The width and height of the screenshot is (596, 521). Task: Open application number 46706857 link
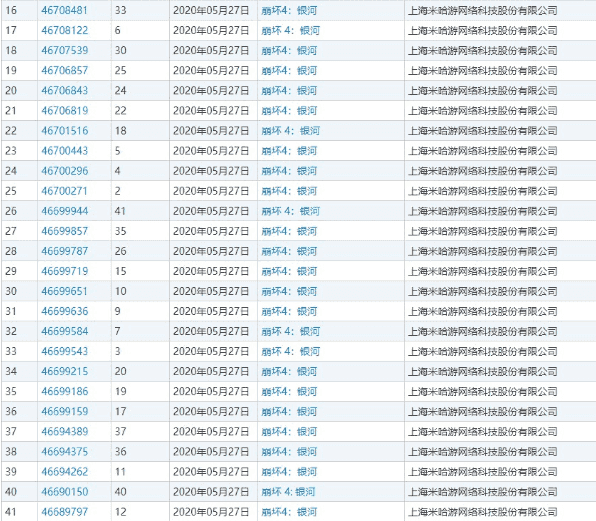[65, 71]
